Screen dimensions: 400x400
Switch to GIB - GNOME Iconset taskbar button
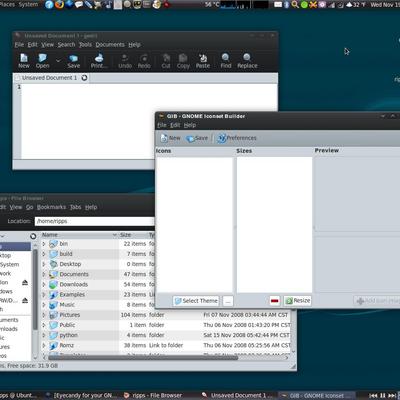pyautogui.click(x=313, y=395)
